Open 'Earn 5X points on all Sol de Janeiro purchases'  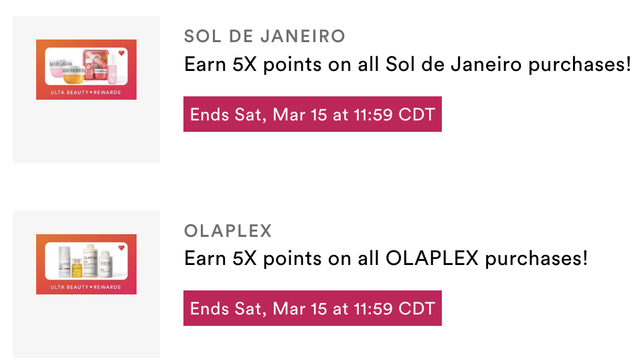tap(408, 64)
